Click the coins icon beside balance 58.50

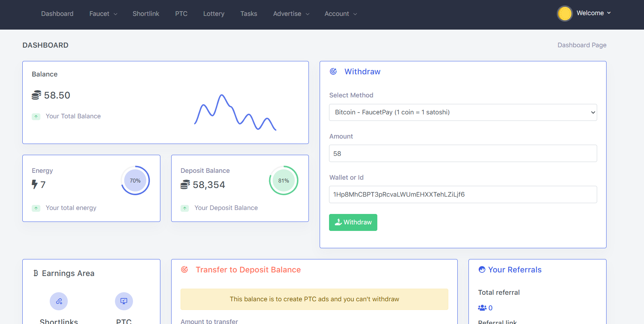coord(36,95)
